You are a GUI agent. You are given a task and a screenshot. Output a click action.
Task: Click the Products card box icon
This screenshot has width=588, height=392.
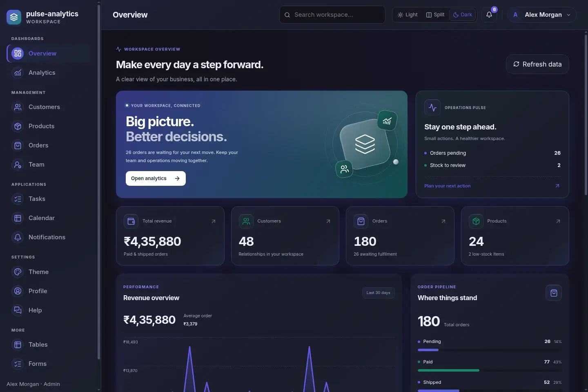(476, 221)
